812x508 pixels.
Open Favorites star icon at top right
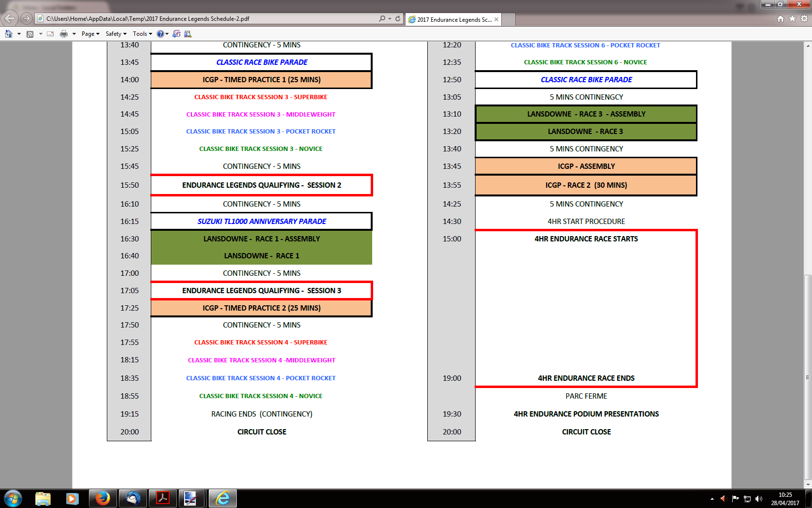pos(792,18)
